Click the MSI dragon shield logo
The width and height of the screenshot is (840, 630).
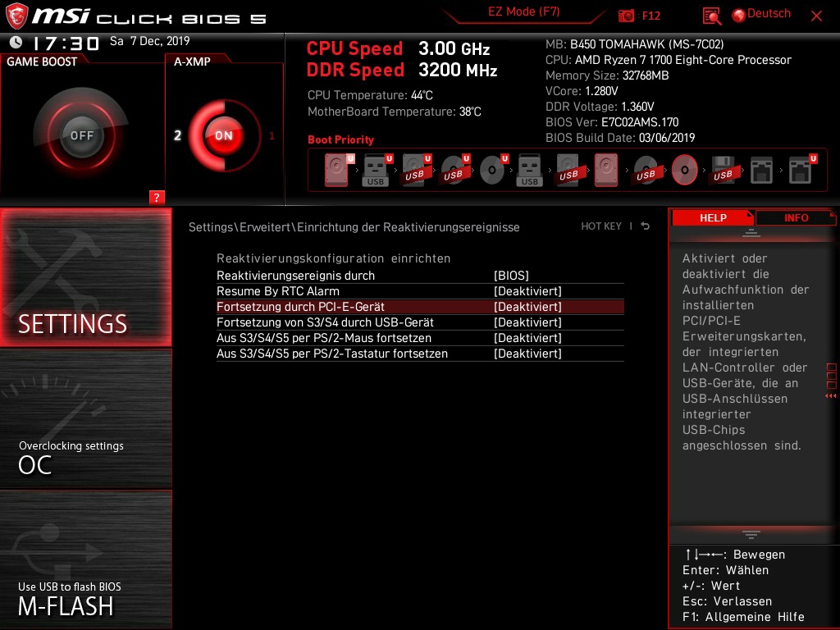(x=16, y=16)
